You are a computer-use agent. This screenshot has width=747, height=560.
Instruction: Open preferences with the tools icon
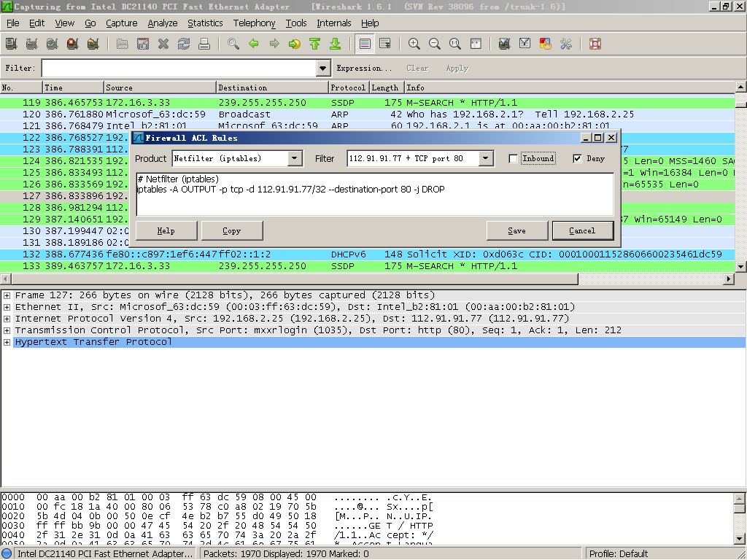(566, 44)
